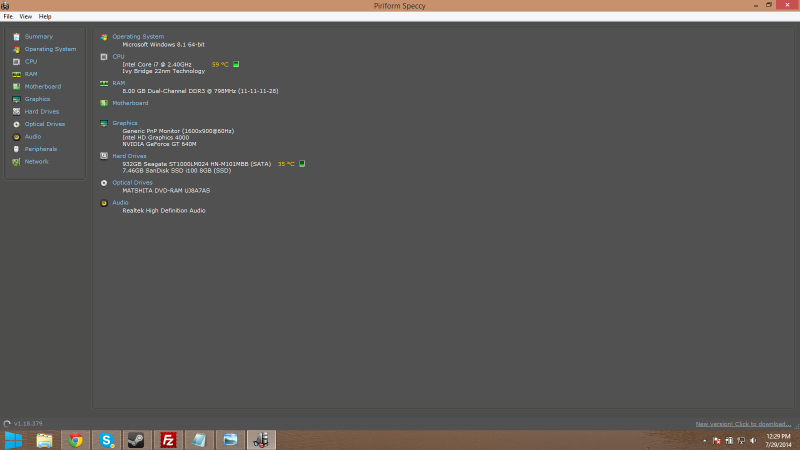The image size is (800, 450).
Task: Select the SanDisk SSD i100 8GB line
Action: point(177,171)
